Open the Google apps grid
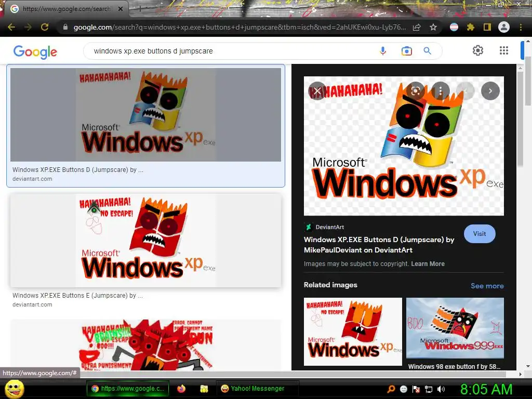The height and width of the screenshot is (399, 532). point(504,50)
